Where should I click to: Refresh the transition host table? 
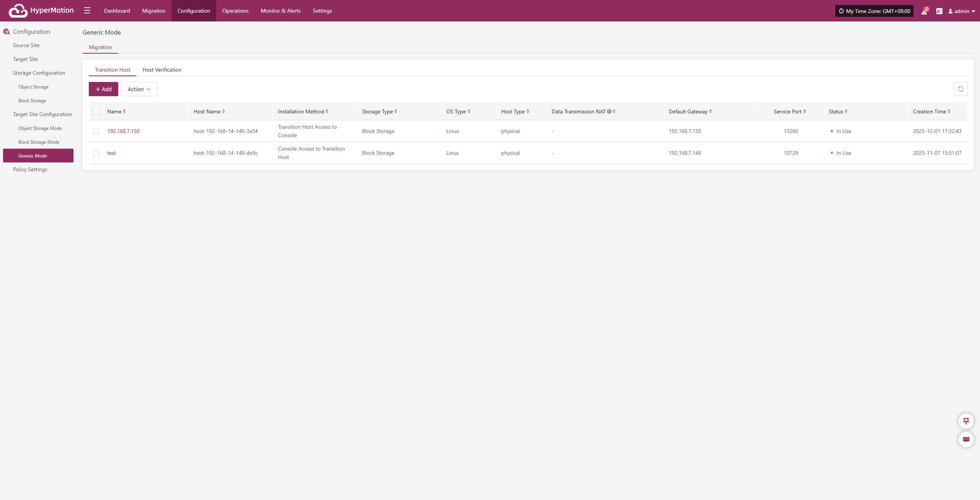(x=960, y=89)
